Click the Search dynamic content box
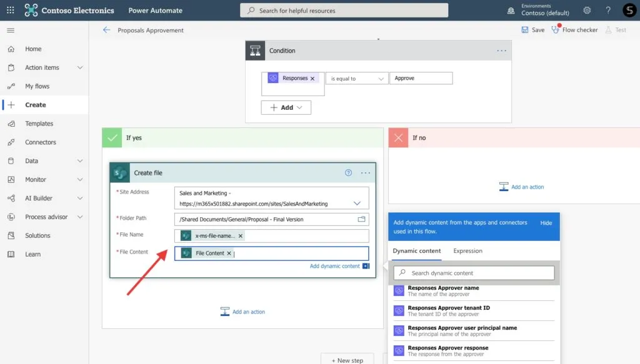640x364 pixels. pyautogui.click(x=474, y=273)
